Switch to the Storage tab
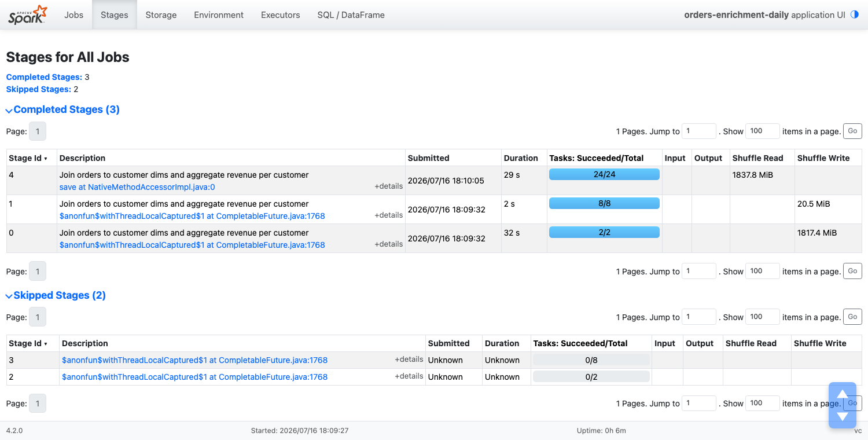 161,15
